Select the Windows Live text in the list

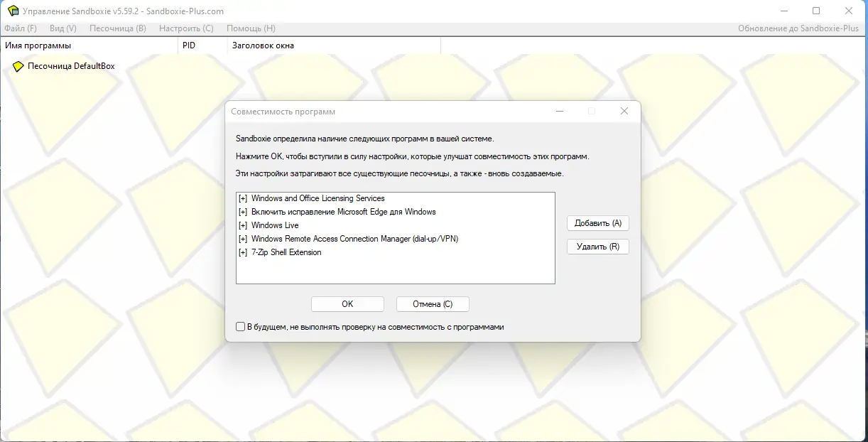275,226
